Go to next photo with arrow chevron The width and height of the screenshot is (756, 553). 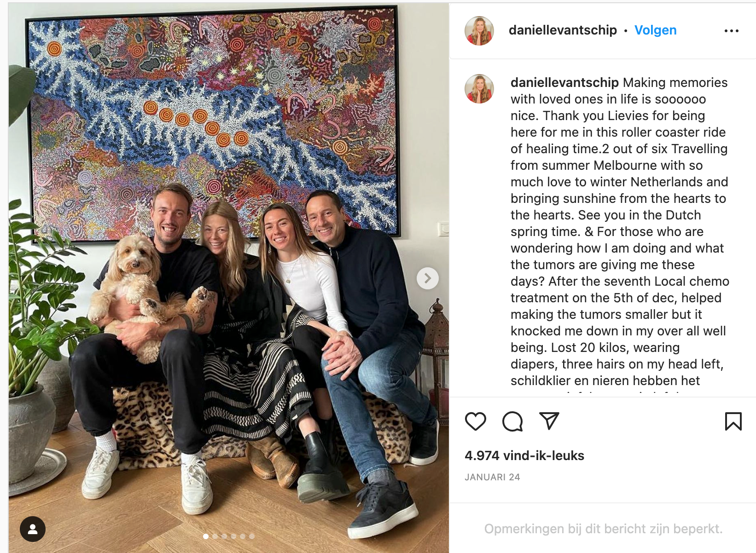pos(428,278)
